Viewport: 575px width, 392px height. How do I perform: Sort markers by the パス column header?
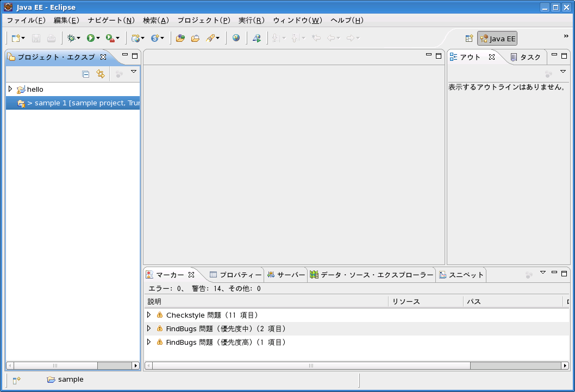(513, 301)
